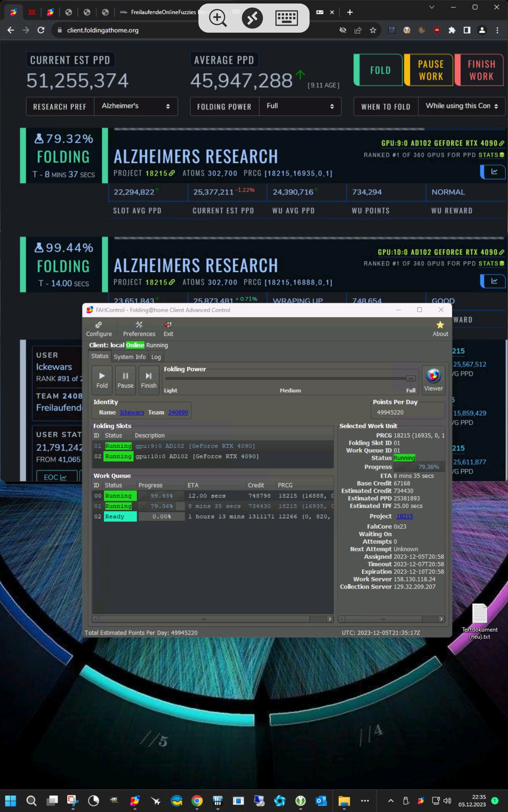
Task: Click the Finish button in FAHControl
Action: pos(149,380)
